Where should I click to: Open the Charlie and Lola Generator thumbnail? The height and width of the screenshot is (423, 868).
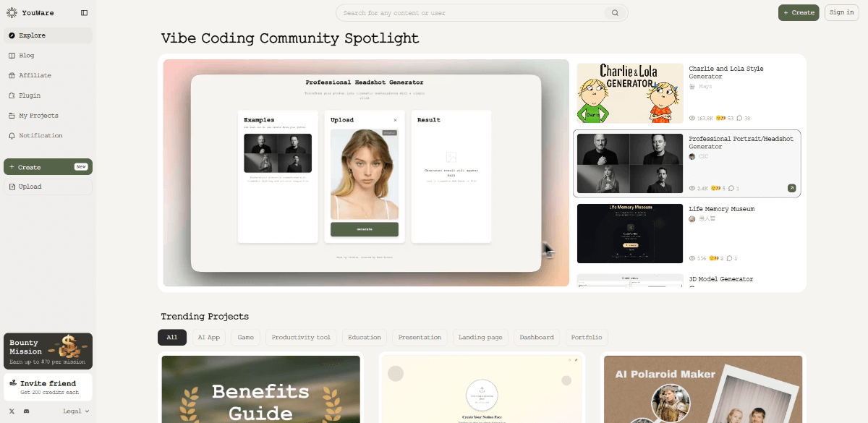click(630, 93)
